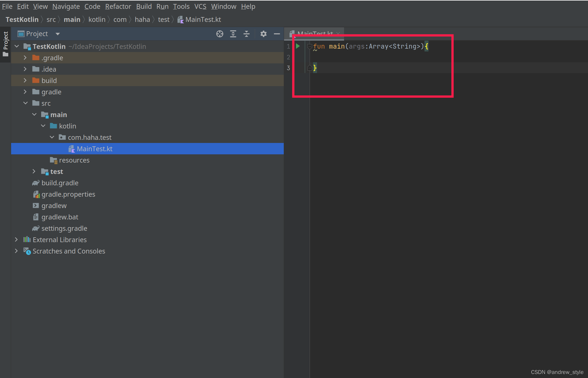Click the locate/select opened file icon

pos(220,34)
